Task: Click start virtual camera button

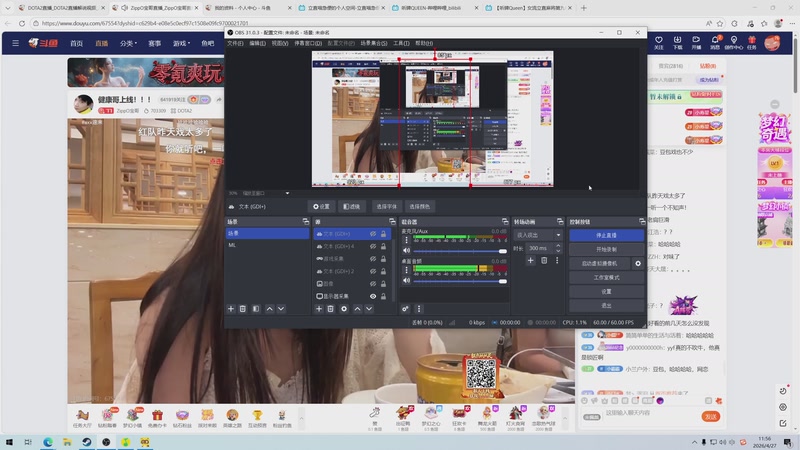Action: pos(599,263)
